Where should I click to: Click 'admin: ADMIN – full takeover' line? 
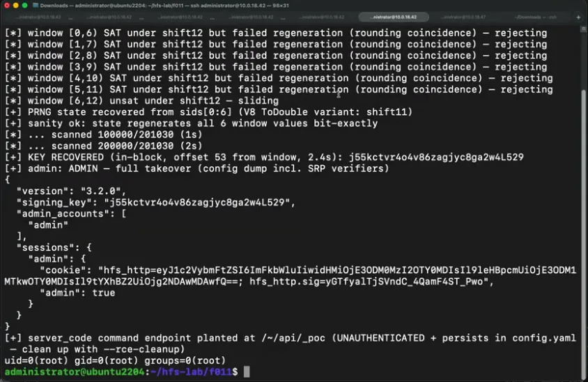pyautogui.click(x=197, y=168)
